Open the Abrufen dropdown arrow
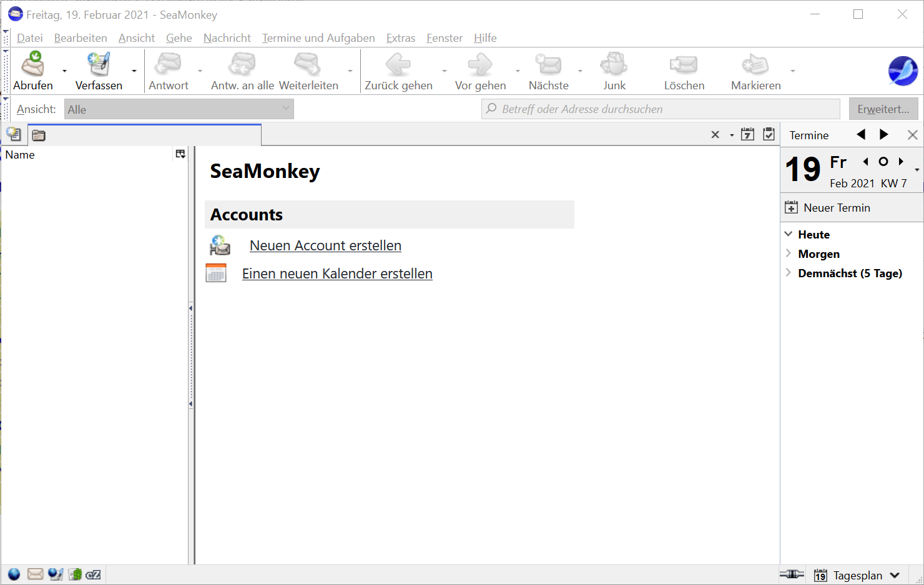This screenshot has height=585, width=924. click(64, 71)
